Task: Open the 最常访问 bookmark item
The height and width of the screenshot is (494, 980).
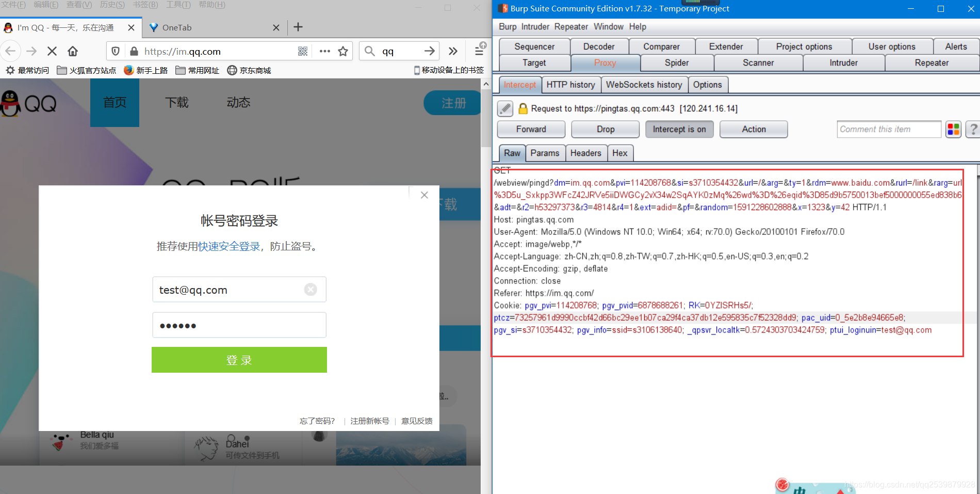Action: click(28, 70)
